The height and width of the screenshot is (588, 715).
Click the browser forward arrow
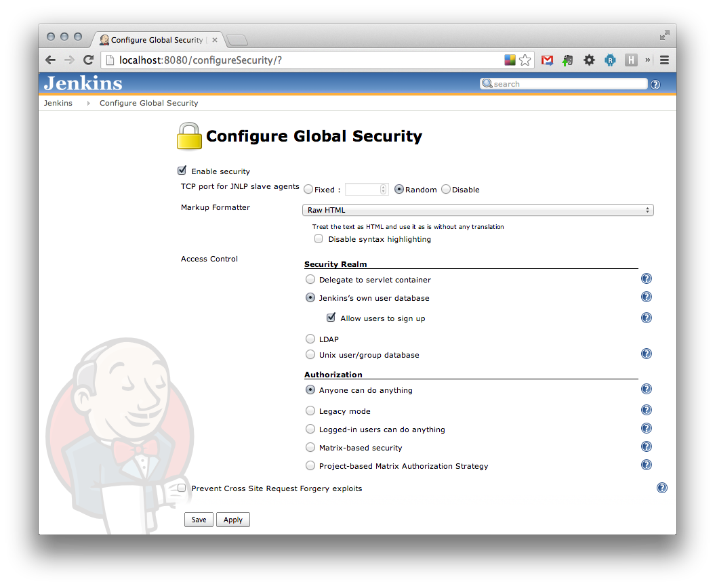click(69, 60)
